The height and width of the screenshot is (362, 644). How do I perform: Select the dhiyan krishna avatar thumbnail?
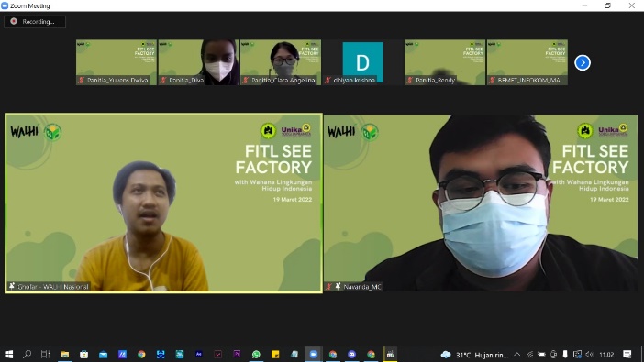362,62
